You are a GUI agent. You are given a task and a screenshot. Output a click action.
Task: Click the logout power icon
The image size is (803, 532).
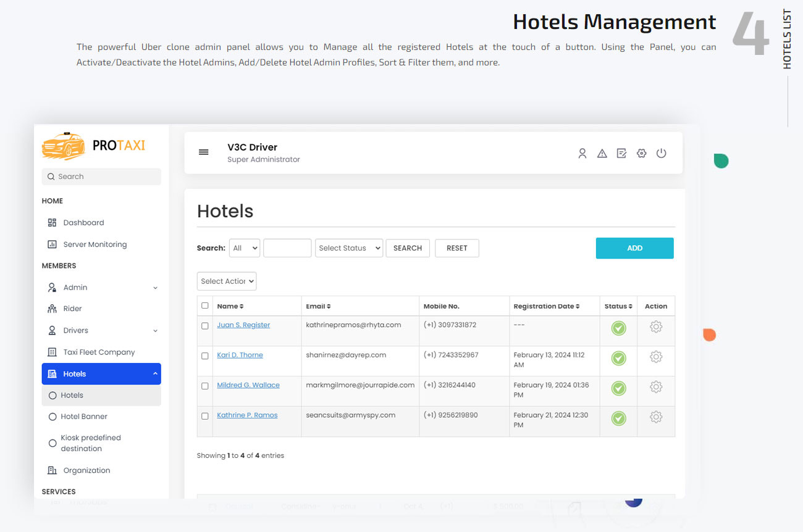tap(662, 153)
